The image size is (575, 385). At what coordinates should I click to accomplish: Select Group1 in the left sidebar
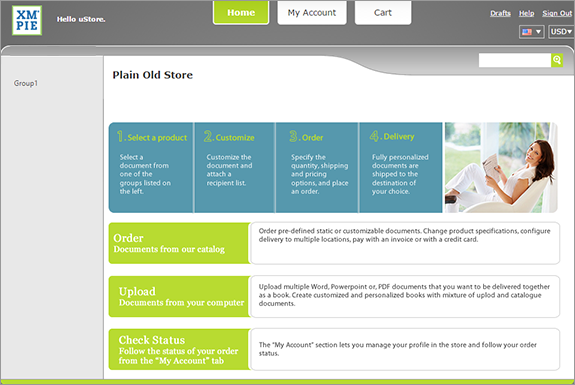click(26, 83)
